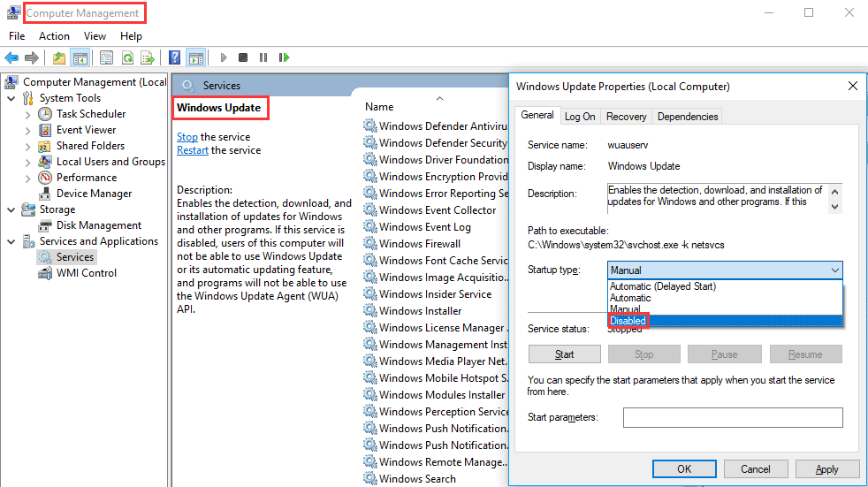Click the Local Users and Groups icon
Image resolution: width=868 pixels, height=487 pixels.
(x=45, y=162)
